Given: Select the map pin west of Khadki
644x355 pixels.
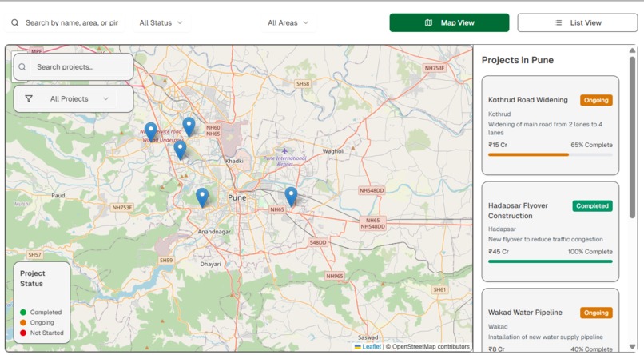Looking at the screenshot, I should click(x=180, y=150).
